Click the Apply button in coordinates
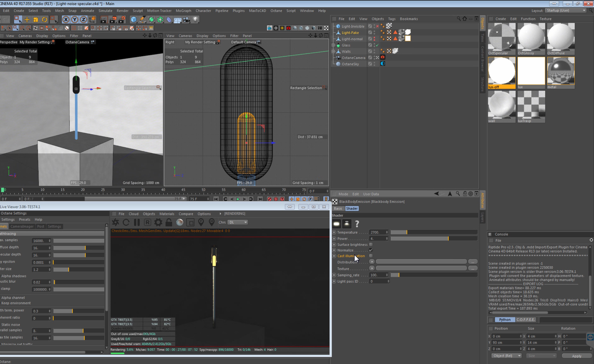The image size is (594, 364). coord(576,356)
